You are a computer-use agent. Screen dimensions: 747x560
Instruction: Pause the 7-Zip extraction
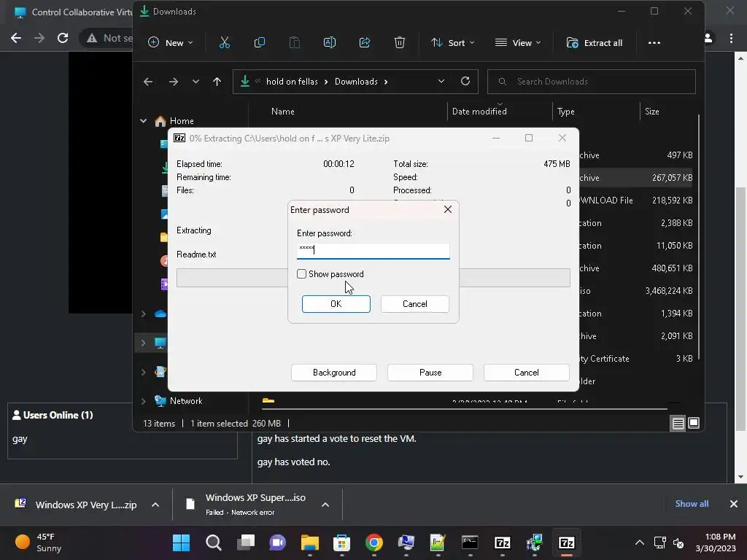pyautogui.click(x=430, y=373)
